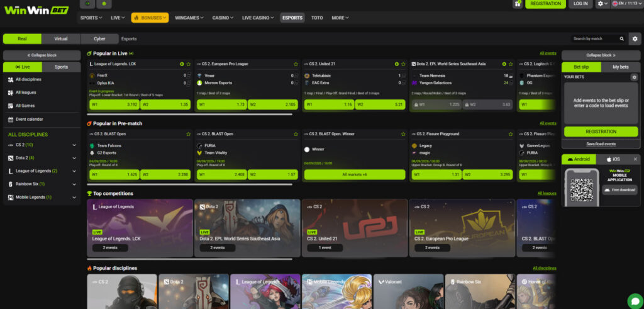Favorite the CS 2 United 21 match
Viewport: 644px width, 309px height.
(403, 64)
